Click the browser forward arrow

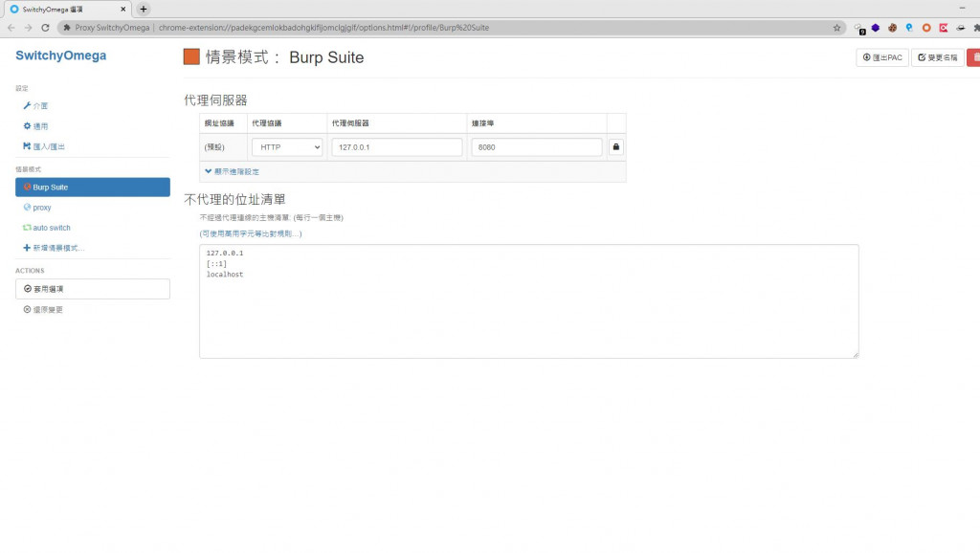coord(28,28)
